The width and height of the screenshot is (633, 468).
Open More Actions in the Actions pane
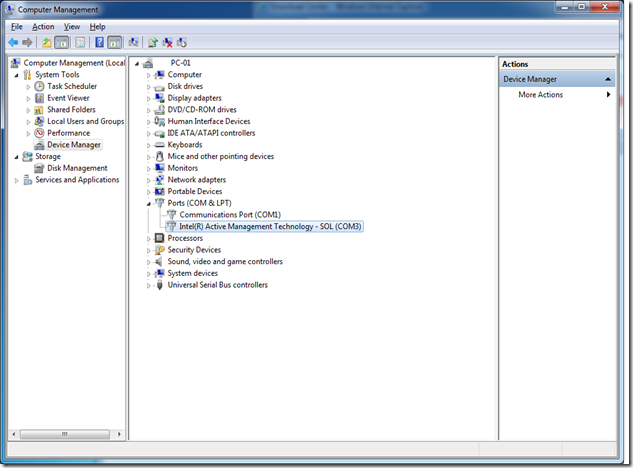[x=540, y=95]
